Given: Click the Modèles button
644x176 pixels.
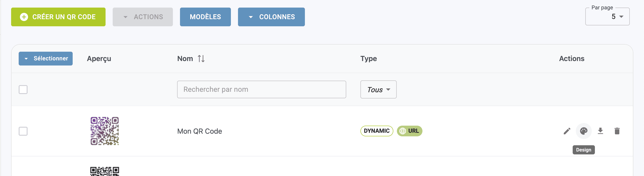Looking at the screenshot, I should pos(205,17).
